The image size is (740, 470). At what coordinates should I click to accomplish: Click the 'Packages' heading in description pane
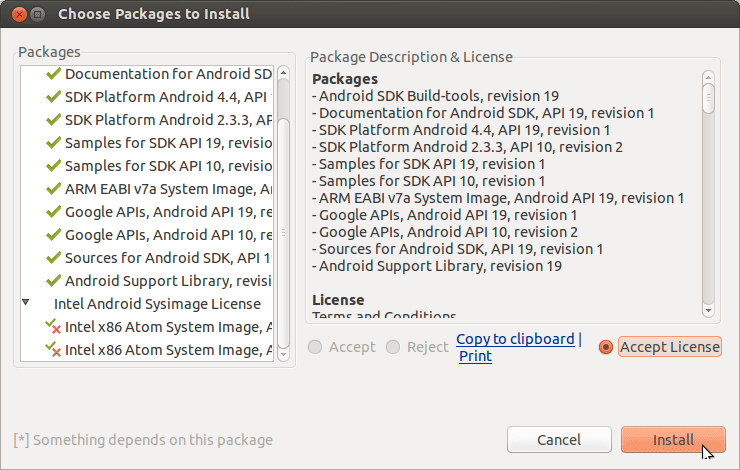pos(345,79)
